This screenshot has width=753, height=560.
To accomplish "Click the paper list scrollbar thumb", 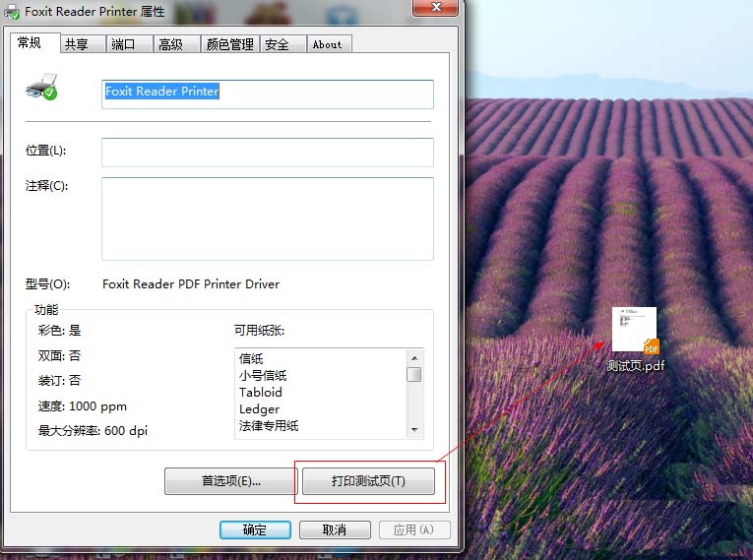I will tap(414, 374).
